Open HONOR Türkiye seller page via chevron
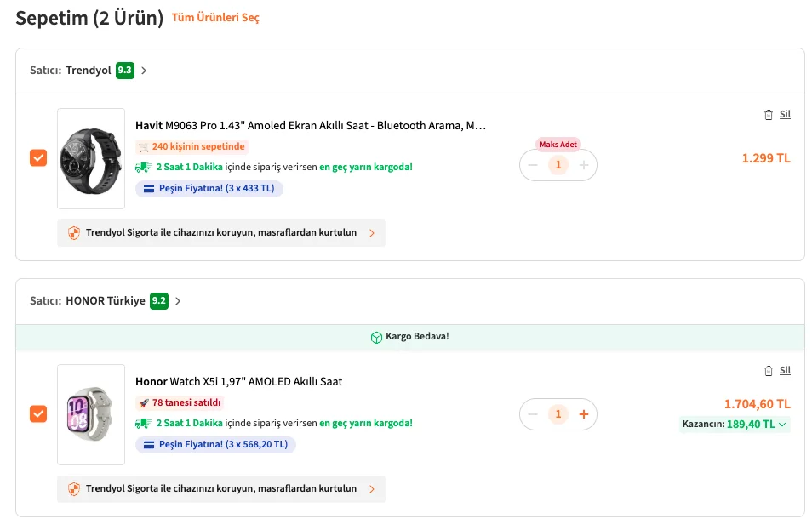 178,301
